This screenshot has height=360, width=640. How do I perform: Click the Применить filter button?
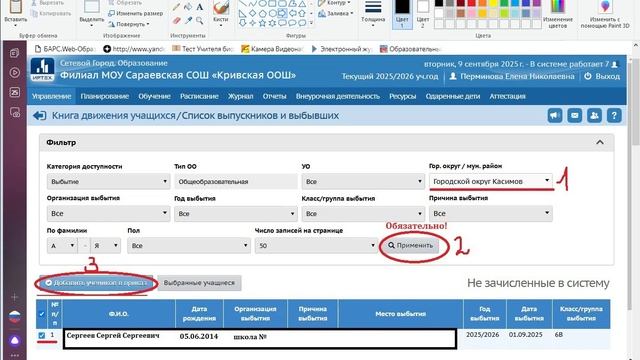pyautogui.click(x=411, y=246)
